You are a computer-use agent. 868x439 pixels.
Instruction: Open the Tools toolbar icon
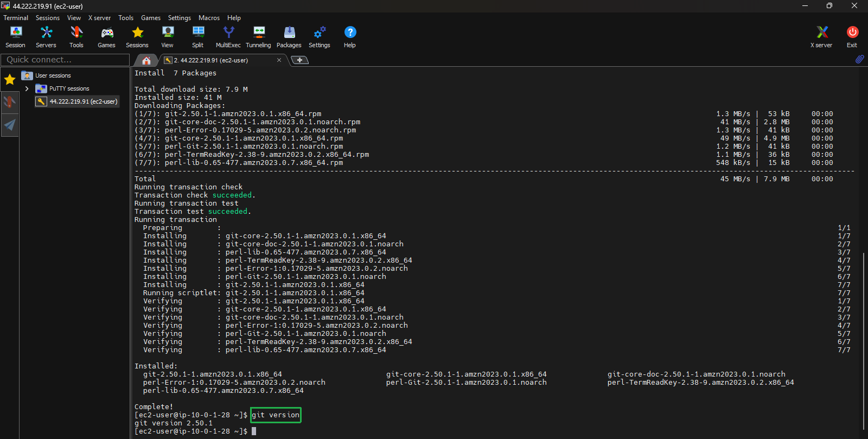tap(76, 37)
